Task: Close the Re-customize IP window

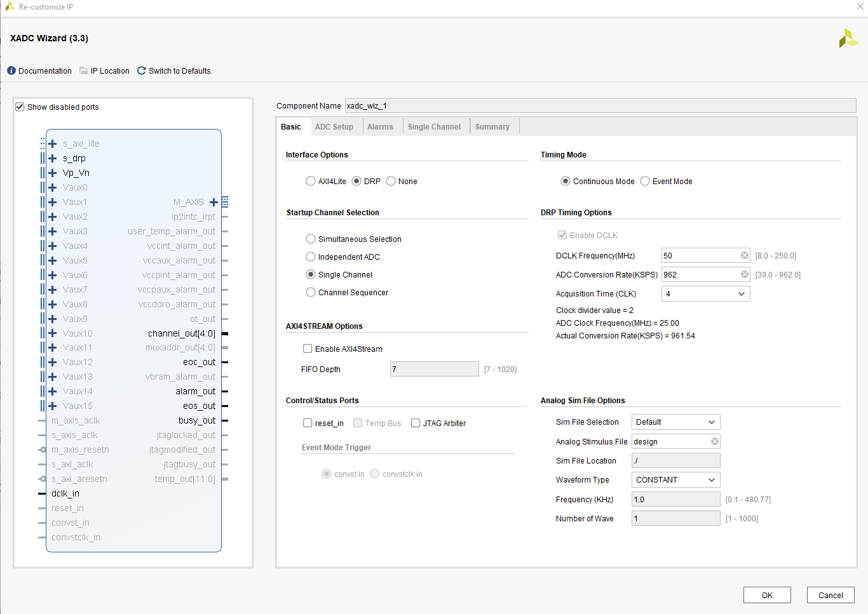Action: click(x=860, y=6)
